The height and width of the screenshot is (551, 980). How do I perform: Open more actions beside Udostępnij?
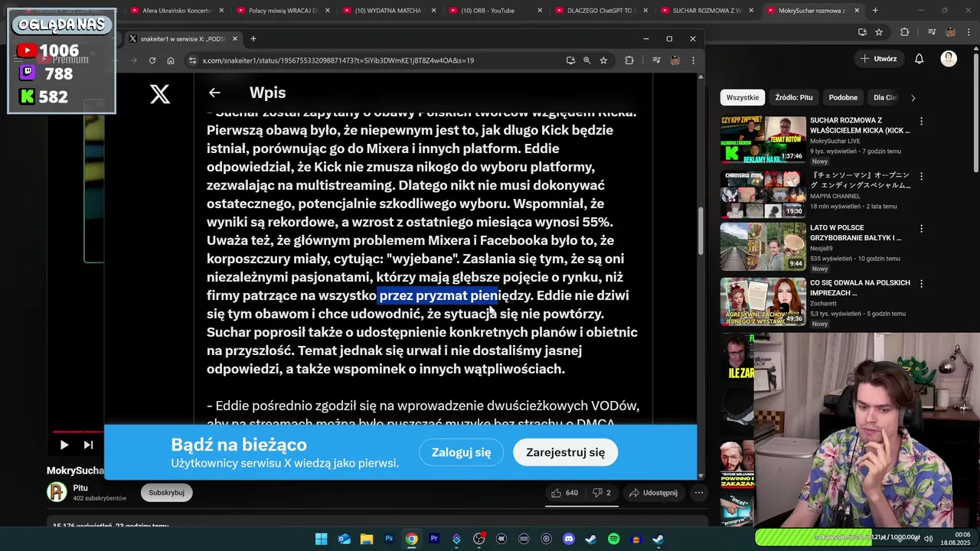698,493
